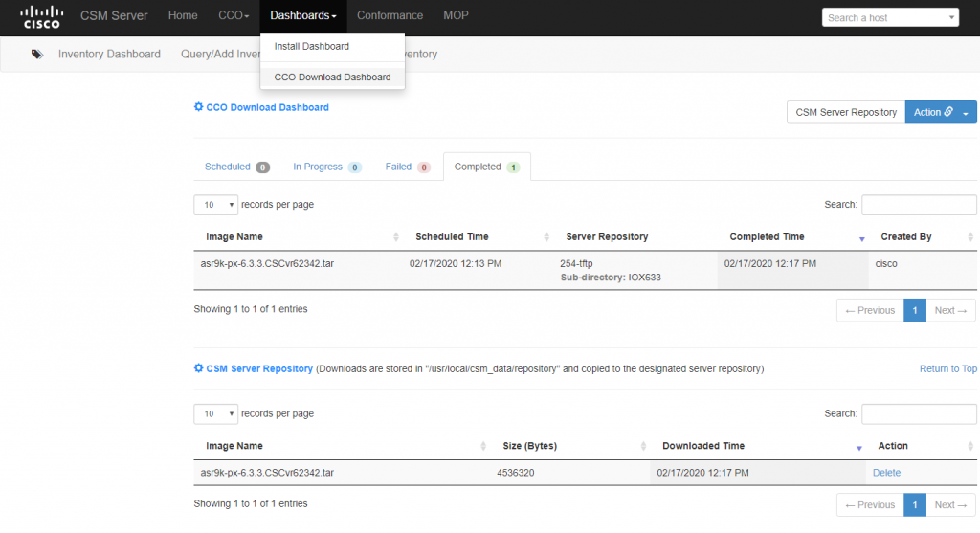The image size is (980, 533).
Task: Click the tag icon beside Inventory Dashboard
Action: pos(37,55)
